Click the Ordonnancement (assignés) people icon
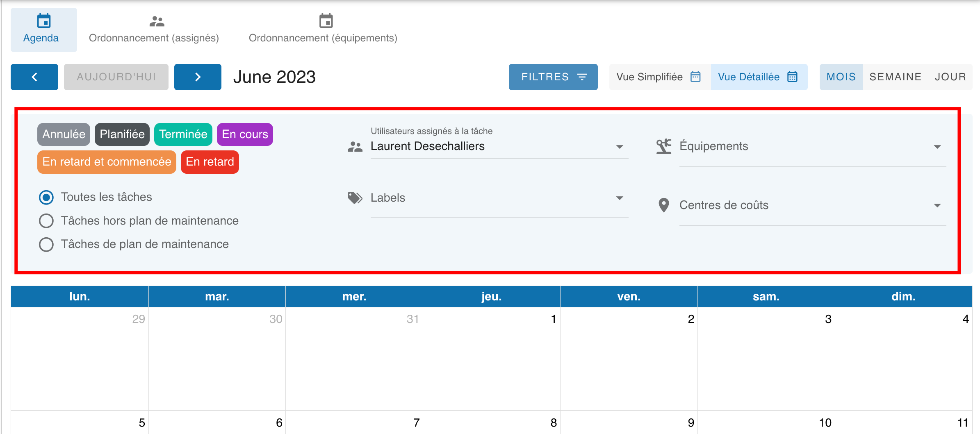 157,21
